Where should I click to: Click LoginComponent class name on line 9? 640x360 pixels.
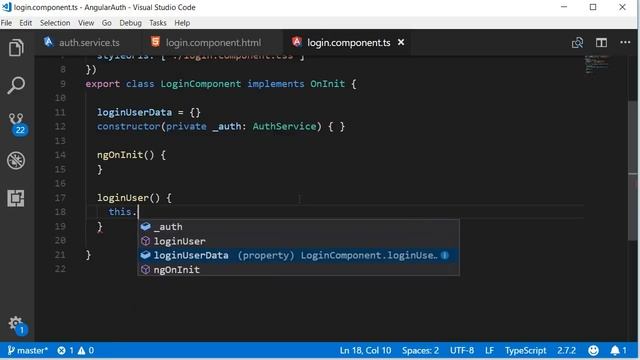point(200,84)
